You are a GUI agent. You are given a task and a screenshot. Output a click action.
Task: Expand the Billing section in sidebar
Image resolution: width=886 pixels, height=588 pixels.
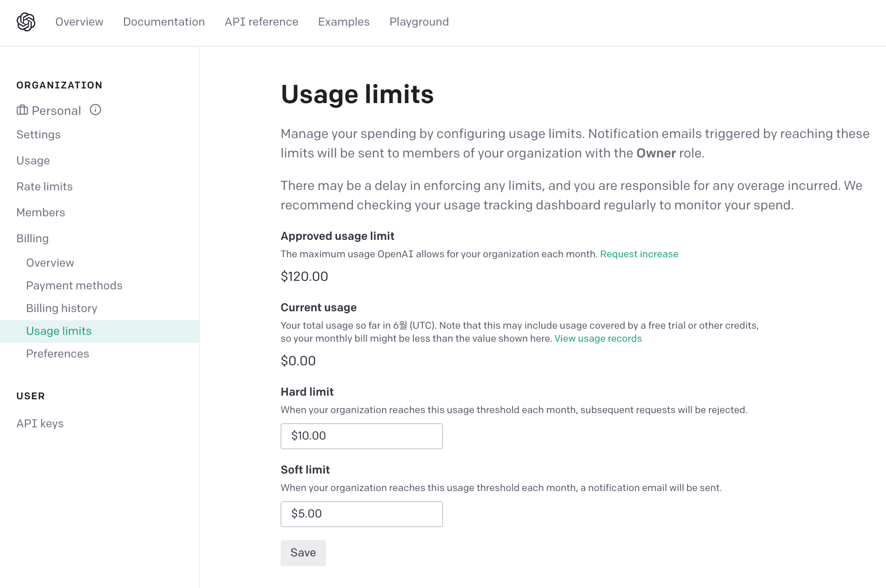coord(32,239)
